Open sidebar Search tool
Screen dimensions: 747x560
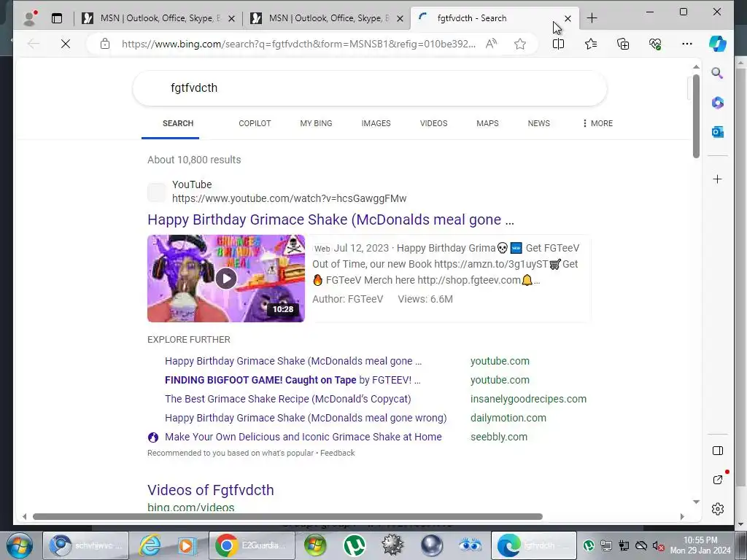pyautogui.click(x=717, y=73)
